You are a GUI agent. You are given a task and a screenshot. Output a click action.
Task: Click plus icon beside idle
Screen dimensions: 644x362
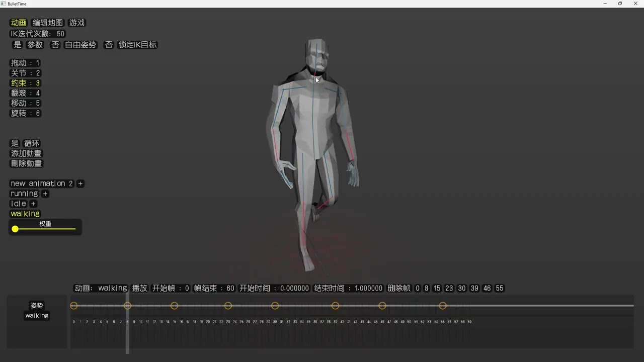click(33, 204)
